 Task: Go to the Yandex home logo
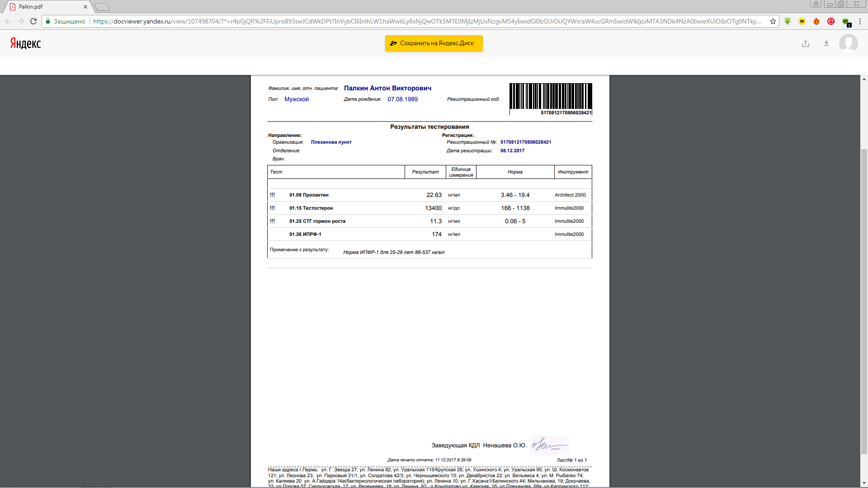tap(26, 43)
